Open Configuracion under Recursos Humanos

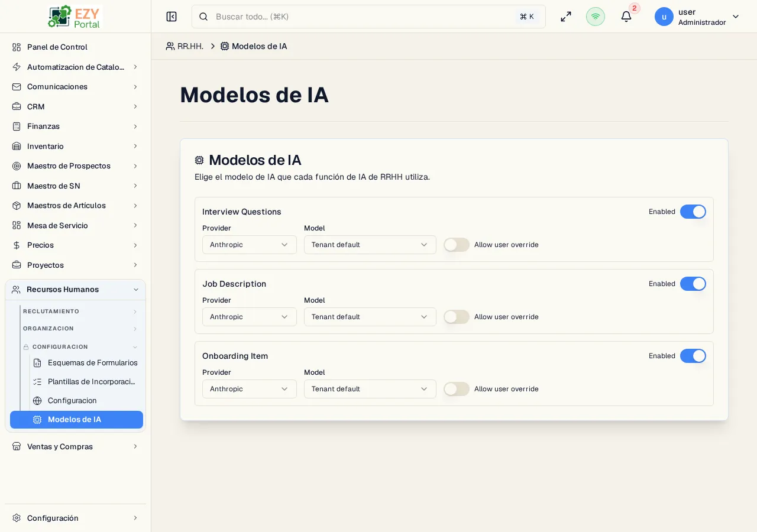click(86, 401)
